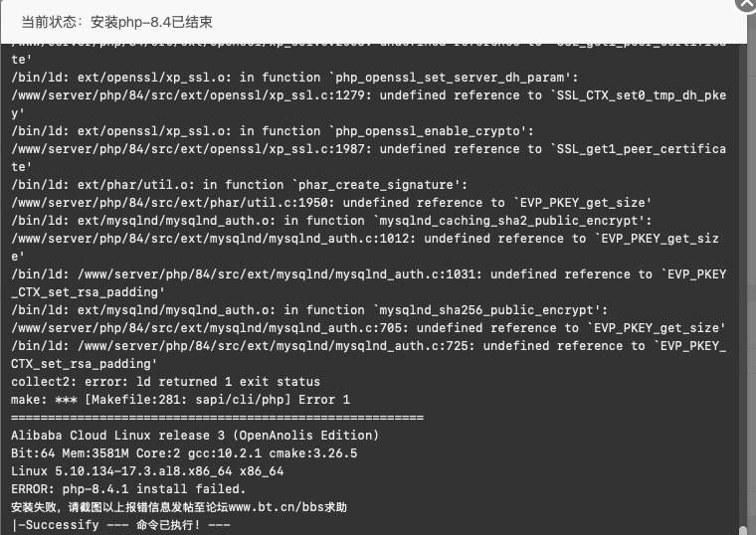The width and height of the screenshot is (756, 535).
Task: Close the php-8.4 install log dialog
Action: tap(746, 4)
